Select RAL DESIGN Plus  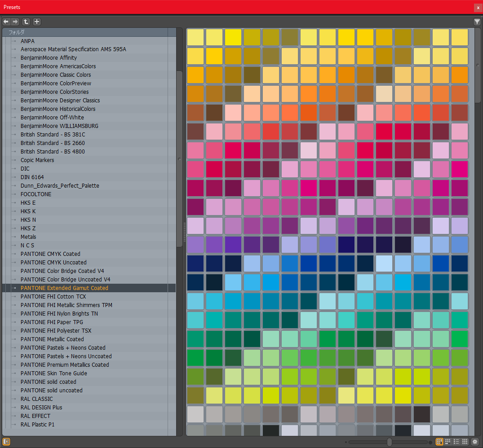[x=41, y=408]
